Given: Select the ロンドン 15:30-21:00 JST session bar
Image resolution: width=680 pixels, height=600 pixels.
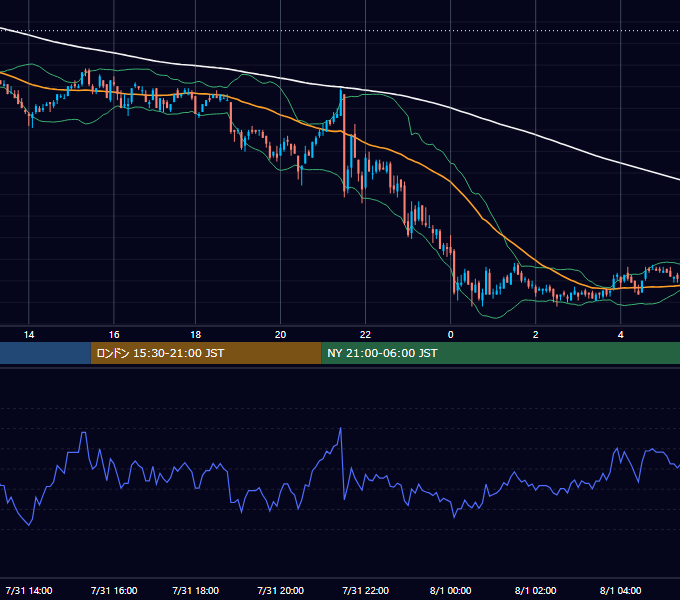Looking at the screenshot, I should [206, 353].
